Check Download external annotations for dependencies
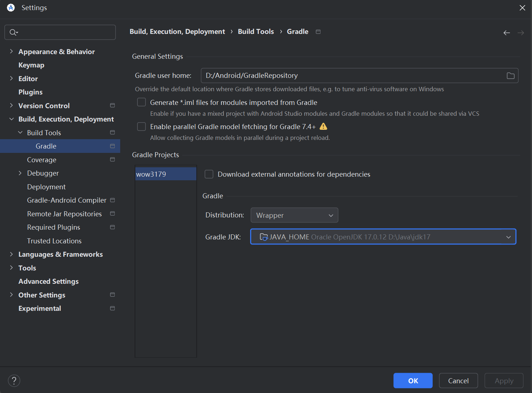This screenshot has width=532, height=393. (x=209, y=175)
